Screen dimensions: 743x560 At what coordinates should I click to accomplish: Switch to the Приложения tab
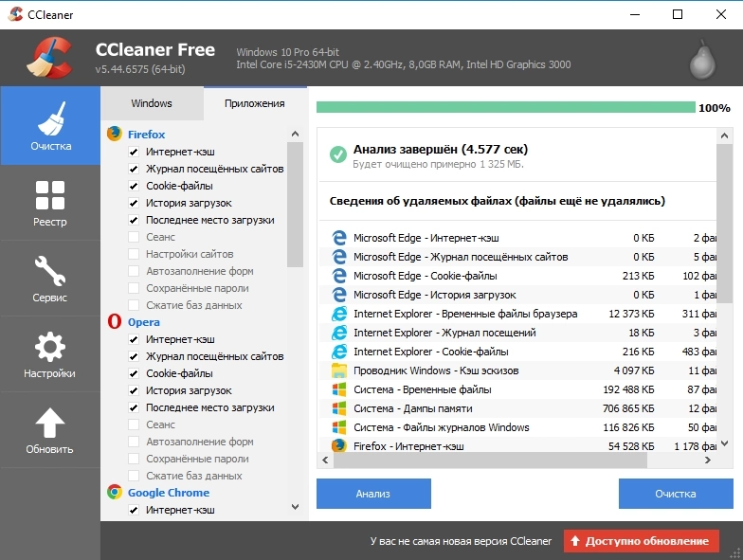point(255,103)
